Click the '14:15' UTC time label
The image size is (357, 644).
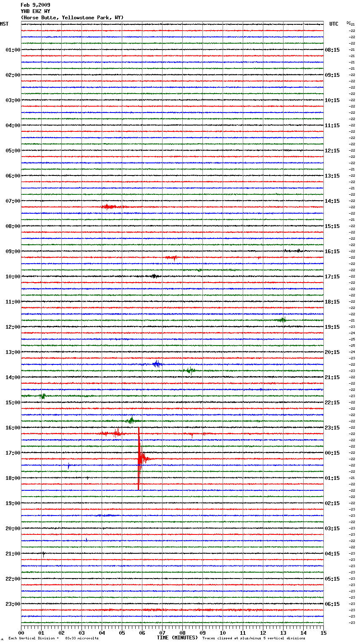click(x=332, y=201)
